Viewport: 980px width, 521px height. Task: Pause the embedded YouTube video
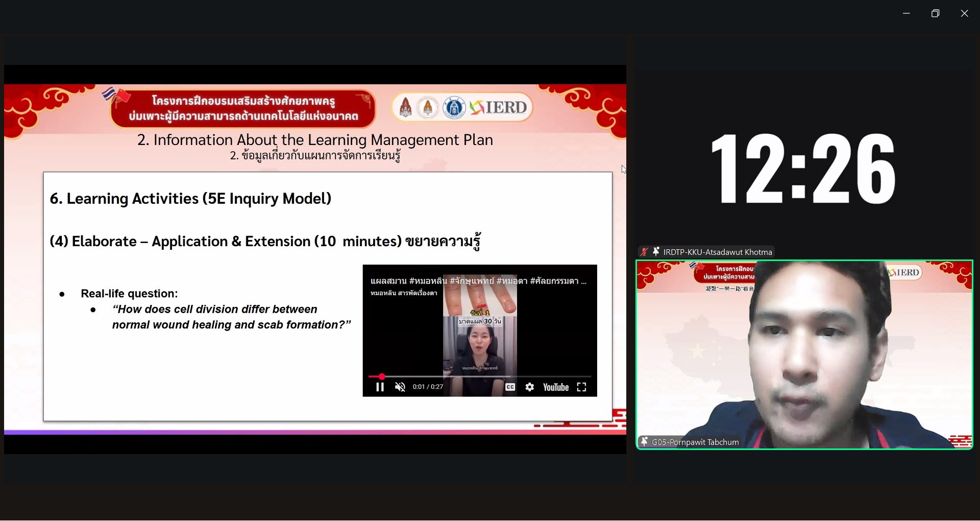pos(380,387)
